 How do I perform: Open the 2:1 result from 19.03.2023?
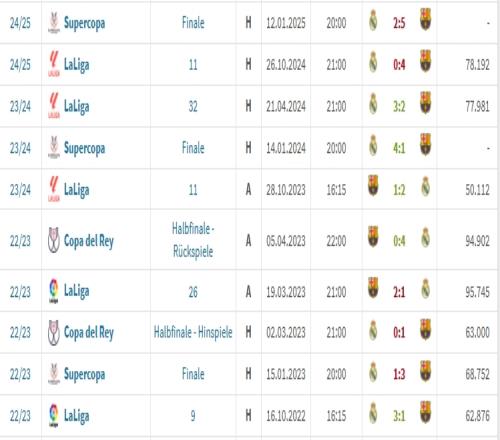point(399,292)
